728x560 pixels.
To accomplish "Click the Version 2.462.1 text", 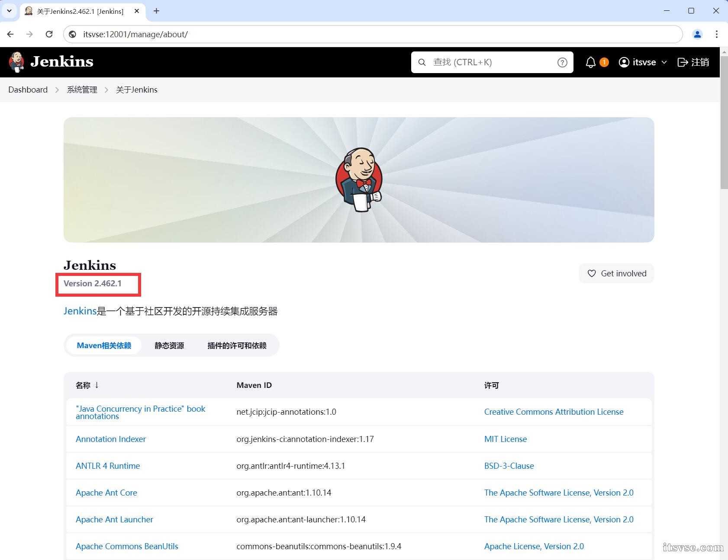I will point(93,283).
